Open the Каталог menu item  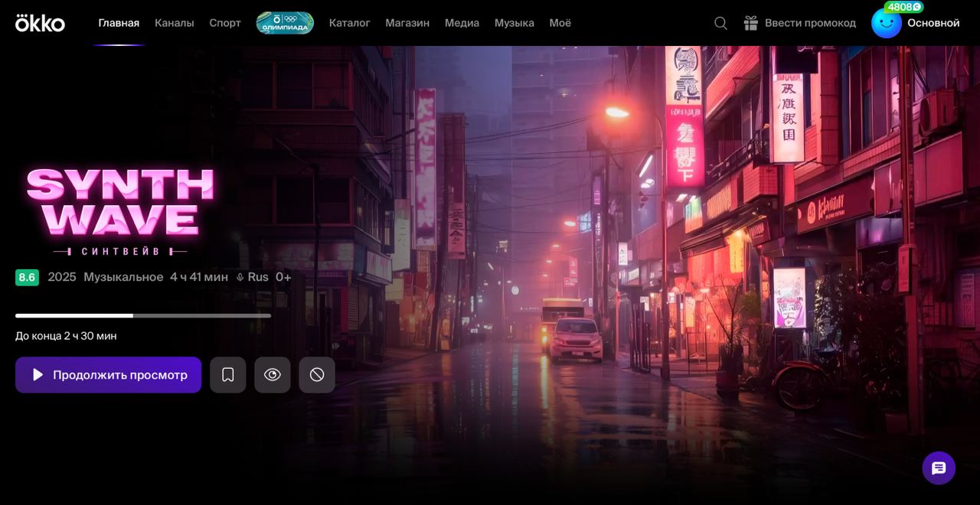[x=350, y=23]
